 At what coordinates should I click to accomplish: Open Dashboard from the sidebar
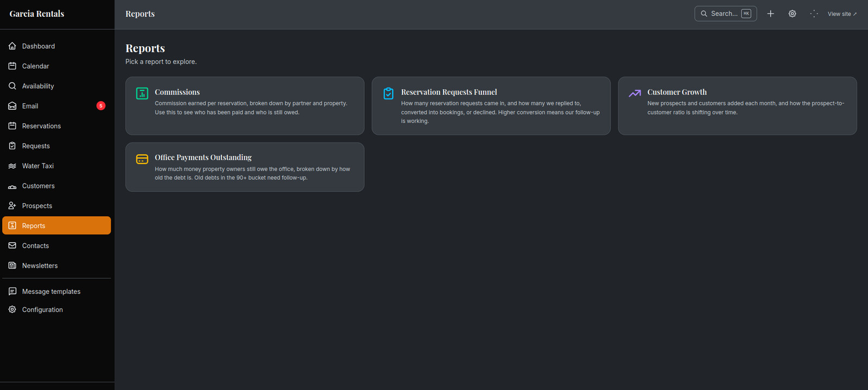[56, 46]
